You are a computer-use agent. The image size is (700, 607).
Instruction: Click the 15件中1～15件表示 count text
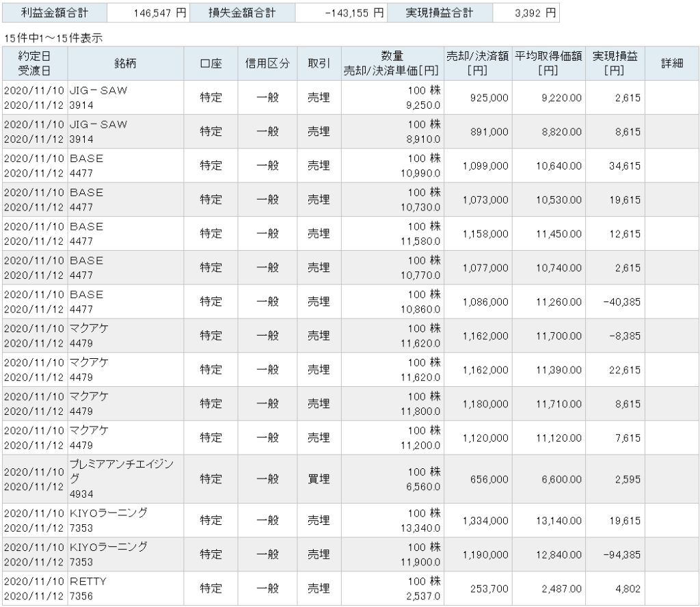[53, 38]
